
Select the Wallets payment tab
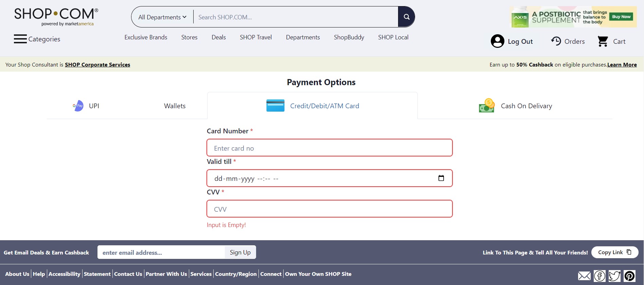pyautogui.click(x=175, y=106)
